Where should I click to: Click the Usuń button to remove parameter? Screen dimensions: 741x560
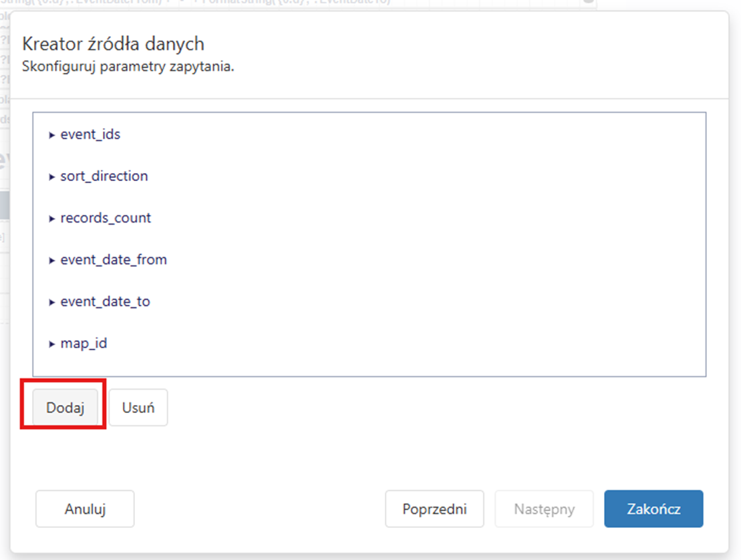(138, 408)
